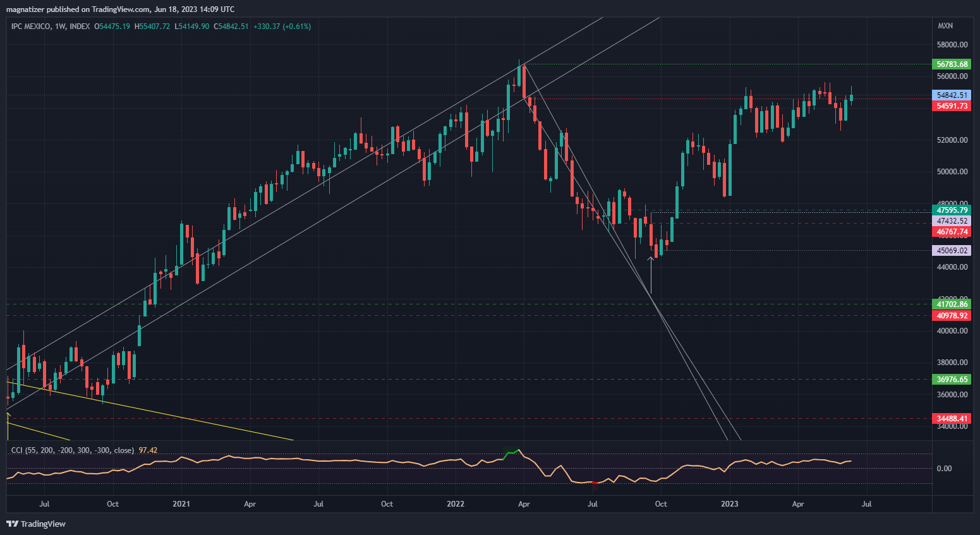Click the TradingView logo in the bottom corner
Image resolution: width=980 pixels, height=535 pixels.
(36, 524)
